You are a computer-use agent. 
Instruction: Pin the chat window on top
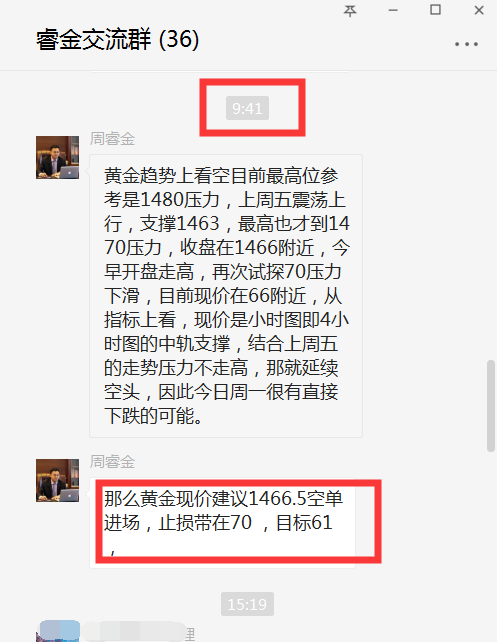point(350,10)
